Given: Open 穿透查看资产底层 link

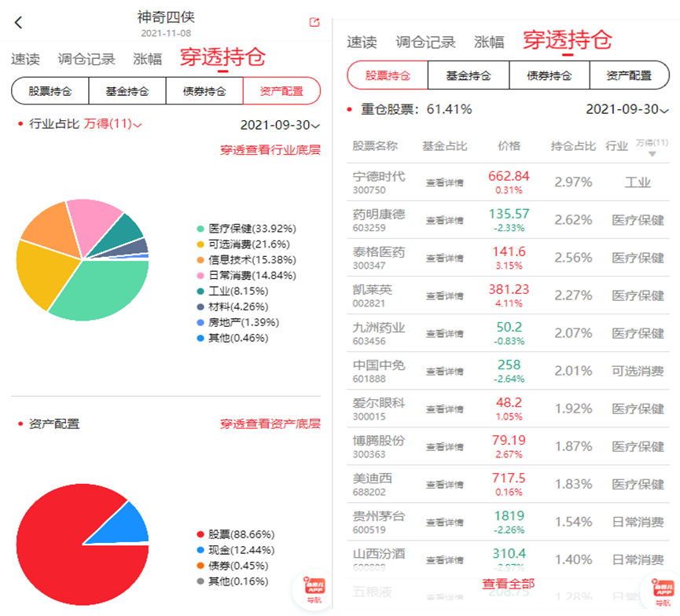Looking at the screenshot, I should tap(270, 424).
